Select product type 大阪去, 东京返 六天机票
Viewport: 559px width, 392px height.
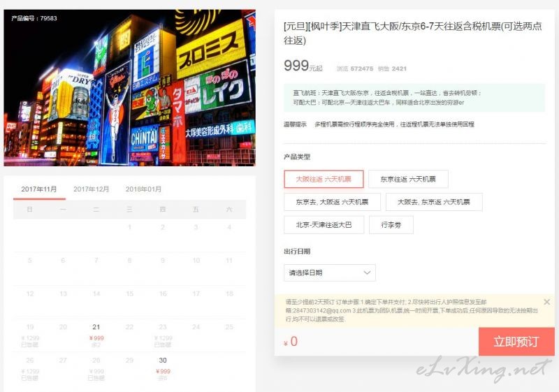point(434,202)
